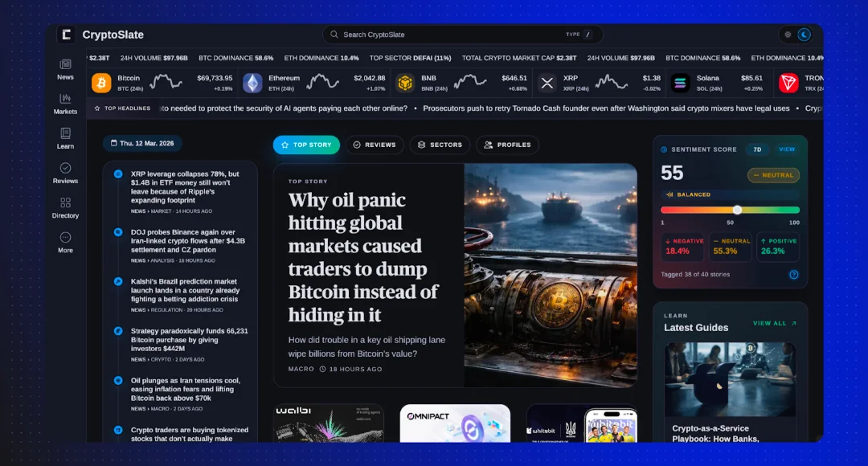
Task: Click the Neutral sentiment badge
Action: coord(773,175)
